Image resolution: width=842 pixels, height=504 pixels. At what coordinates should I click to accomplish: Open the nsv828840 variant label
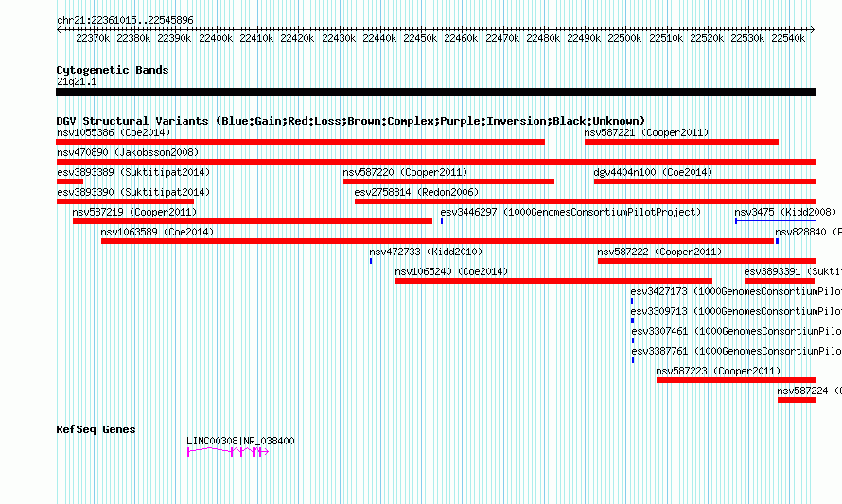click(808, 232)
